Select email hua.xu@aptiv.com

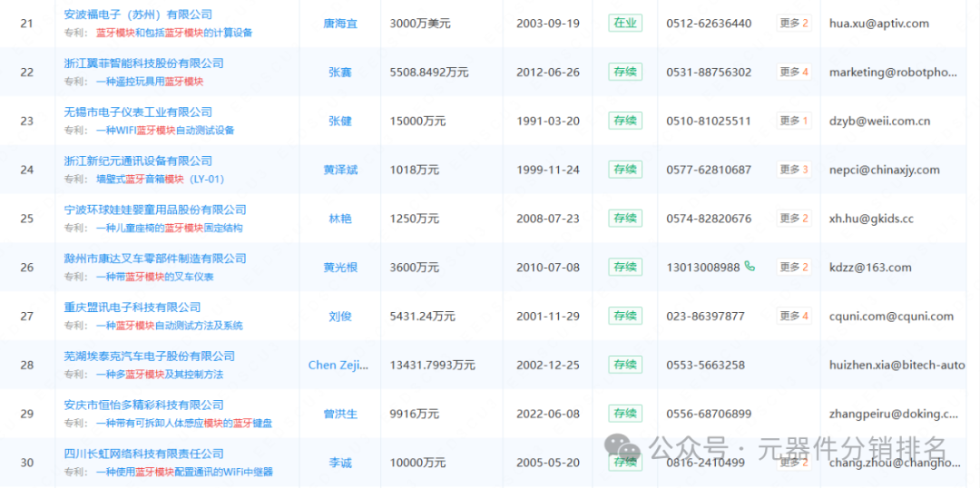coord(878,24)
